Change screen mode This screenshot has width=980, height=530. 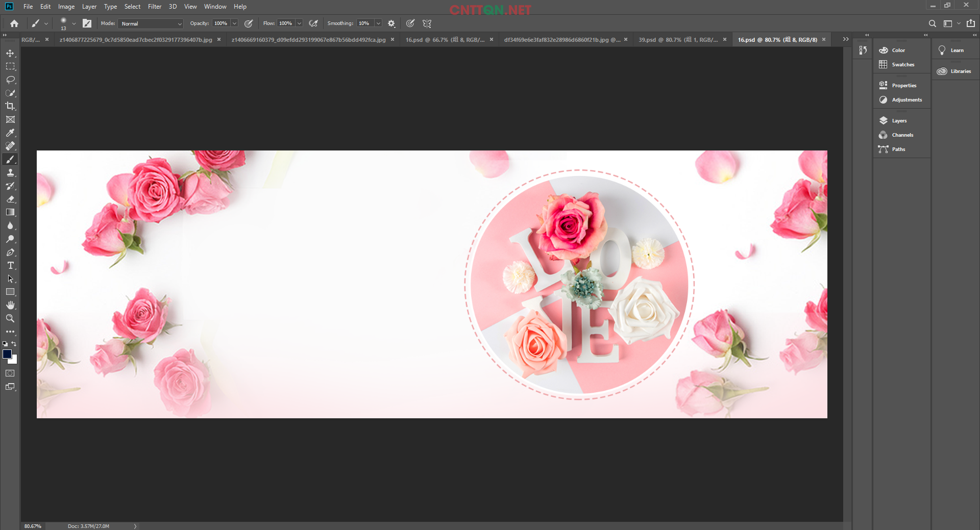click(x=10, y=387)
